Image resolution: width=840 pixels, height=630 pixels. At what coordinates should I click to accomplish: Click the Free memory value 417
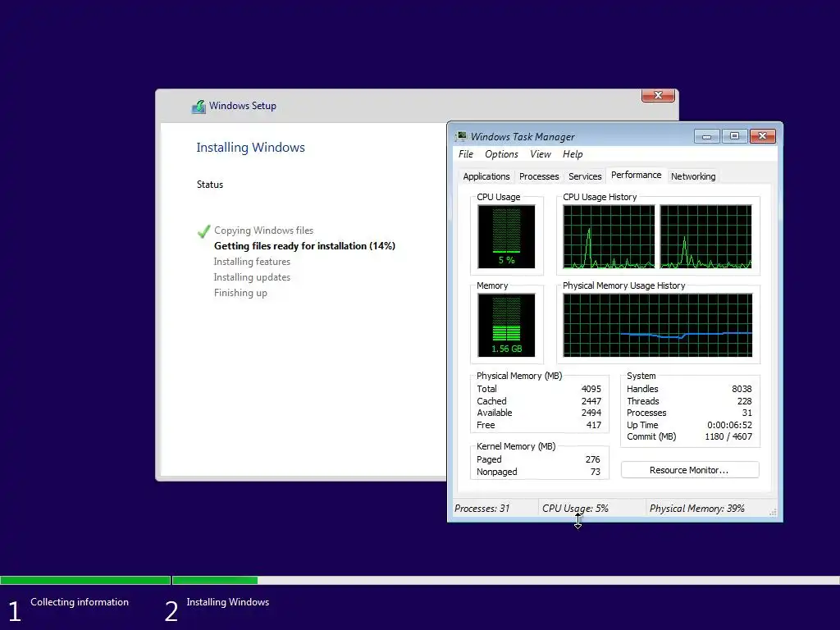click(x=594, y=425)
